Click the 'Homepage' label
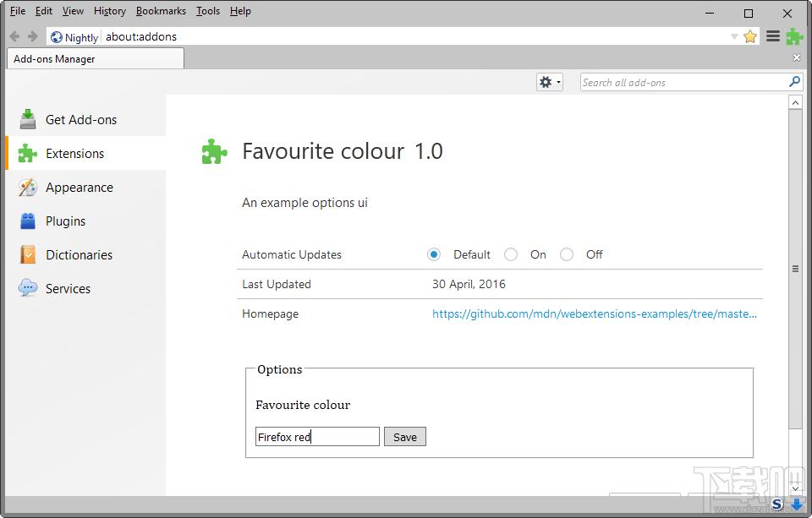This screenshot has width=812, height=518. 271,314
